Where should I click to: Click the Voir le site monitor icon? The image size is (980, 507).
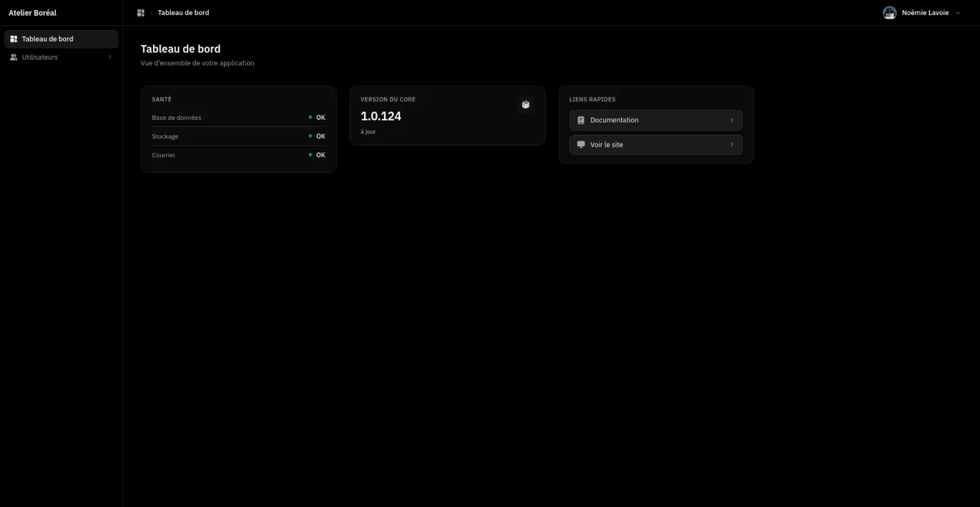(581, 144)
